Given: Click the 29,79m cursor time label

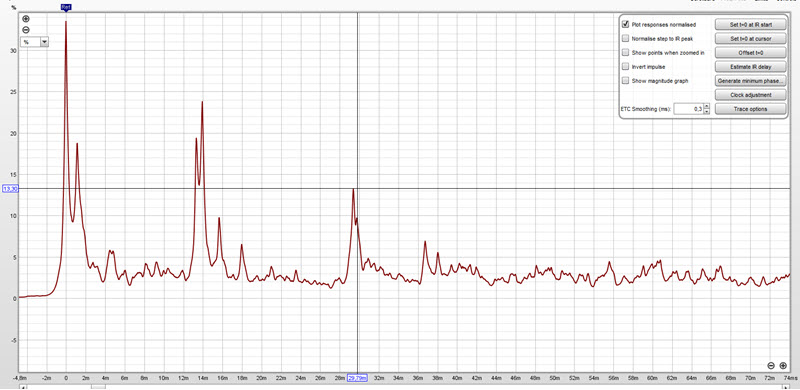Looking at the screenshot, I should pyautogui.click(x=357, y=378).
